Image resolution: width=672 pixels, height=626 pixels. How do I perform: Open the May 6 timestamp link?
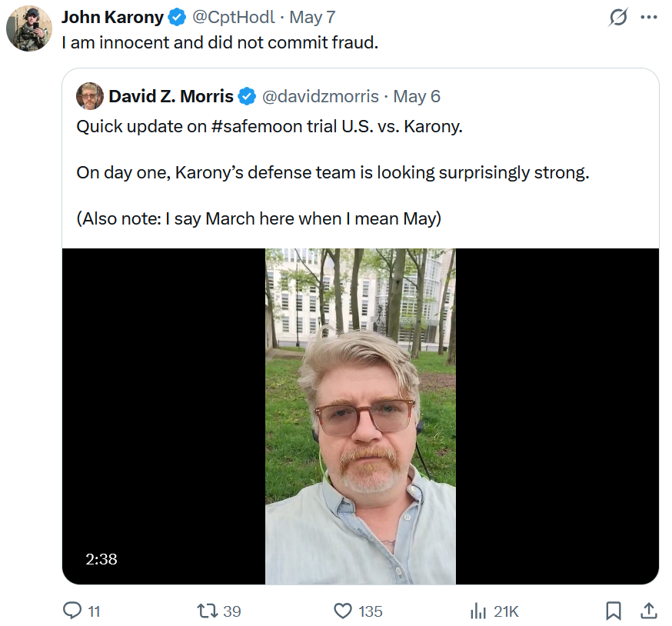coord(416,96)
